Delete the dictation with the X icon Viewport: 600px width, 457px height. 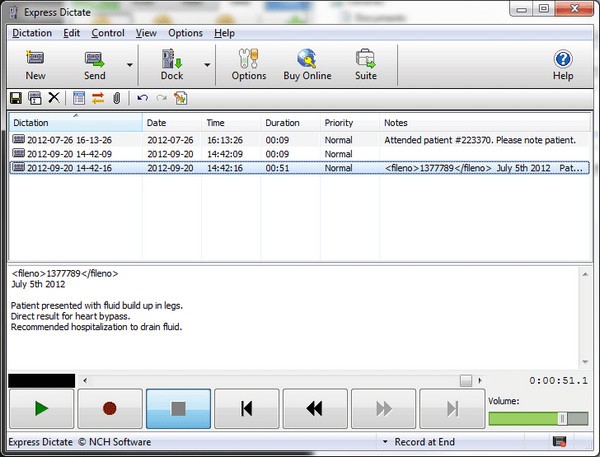(54, 98)
